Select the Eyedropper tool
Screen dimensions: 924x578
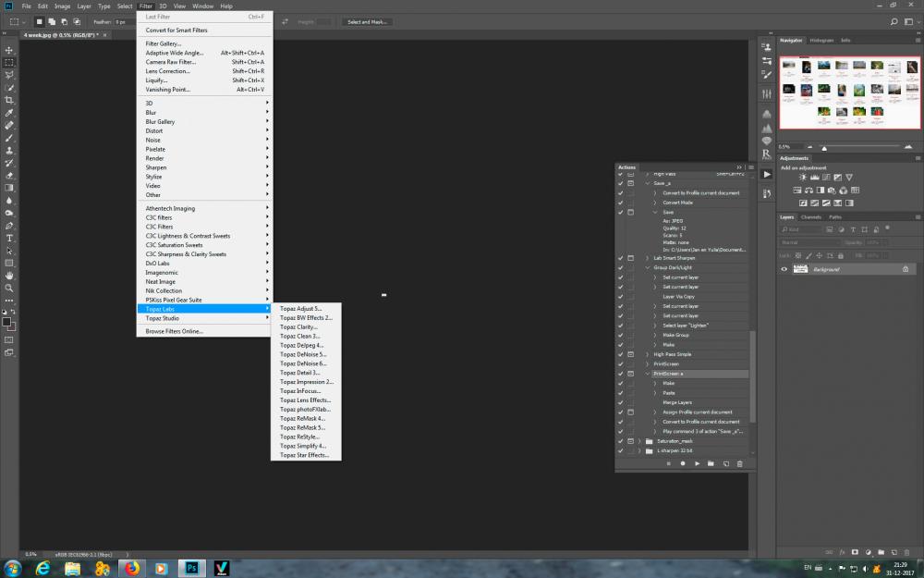9,113
